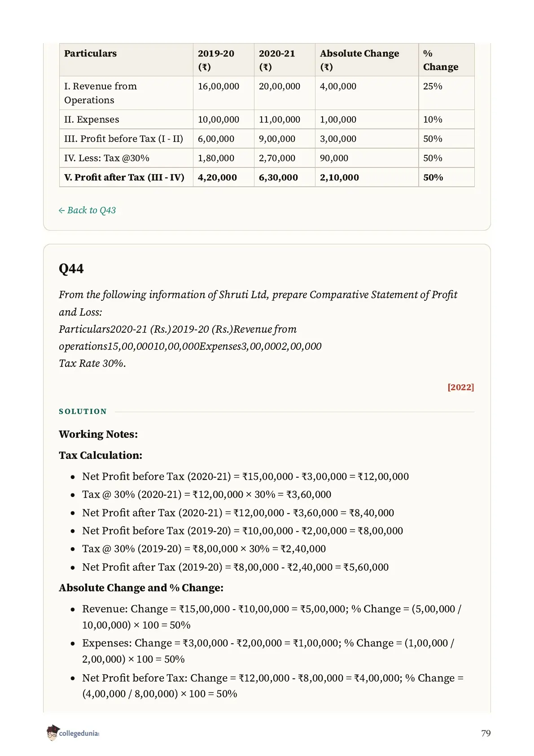Click the collegedunia brand text
The image size is (534, 756).
[79, 733]
